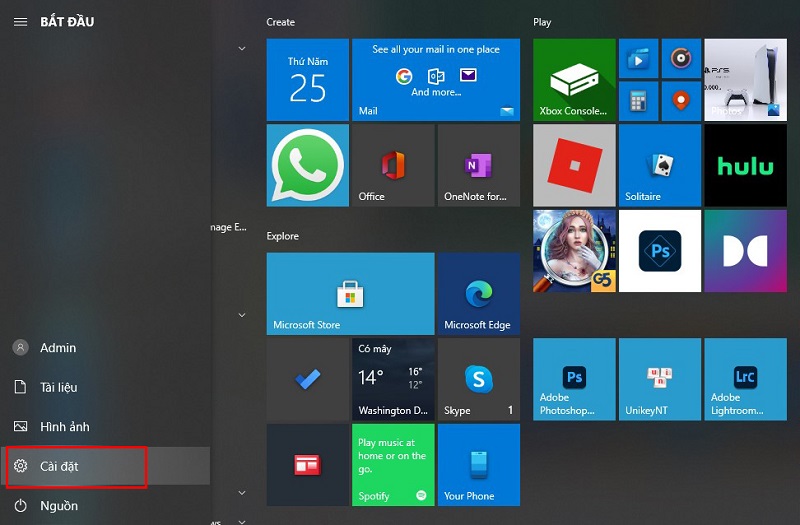Open the G5 hidden object game tile

pos(574,251)
